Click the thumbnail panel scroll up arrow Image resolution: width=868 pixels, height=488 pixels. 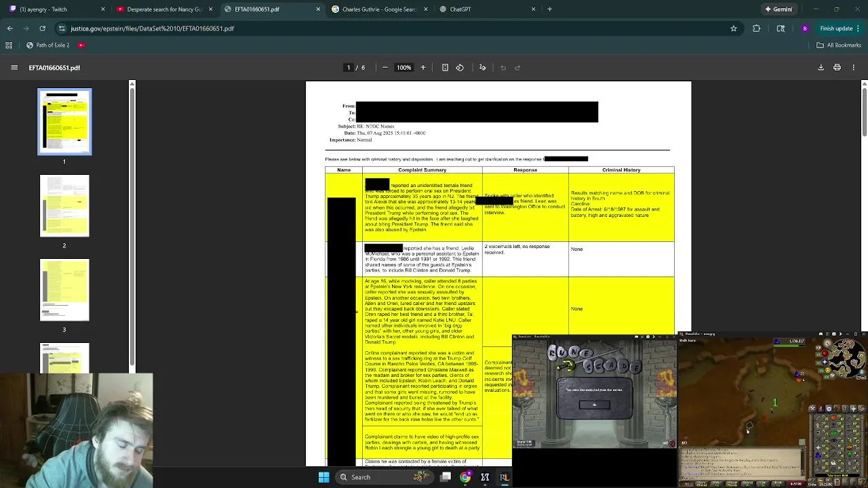pos(132,83)
